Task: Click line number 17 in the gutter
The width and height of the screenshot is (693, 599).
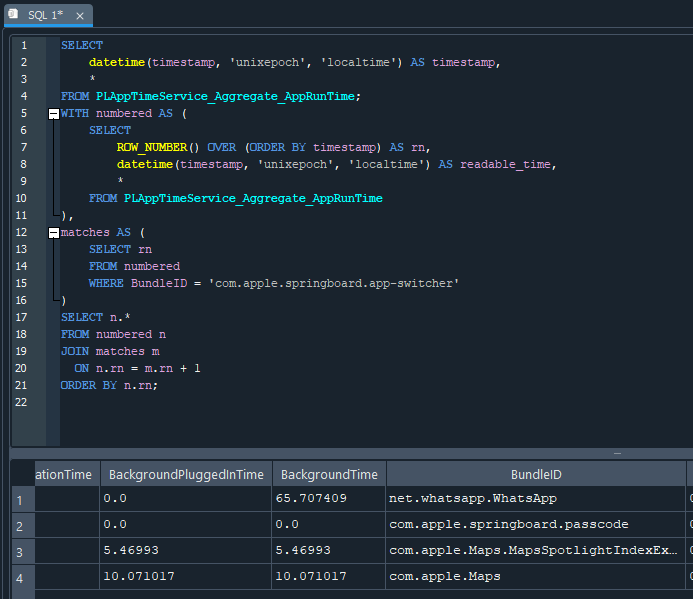Action: tap(22, 317)
